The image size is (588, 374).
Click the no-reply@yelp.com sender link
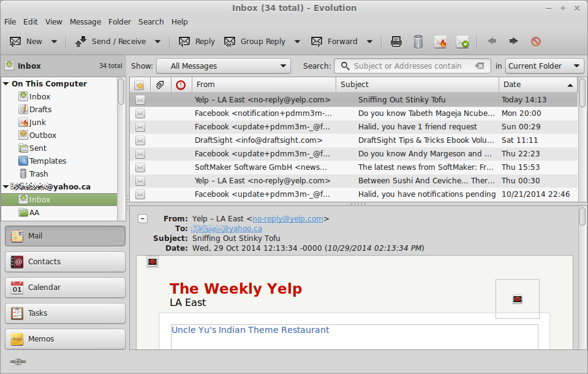click(x=288, y=219)
